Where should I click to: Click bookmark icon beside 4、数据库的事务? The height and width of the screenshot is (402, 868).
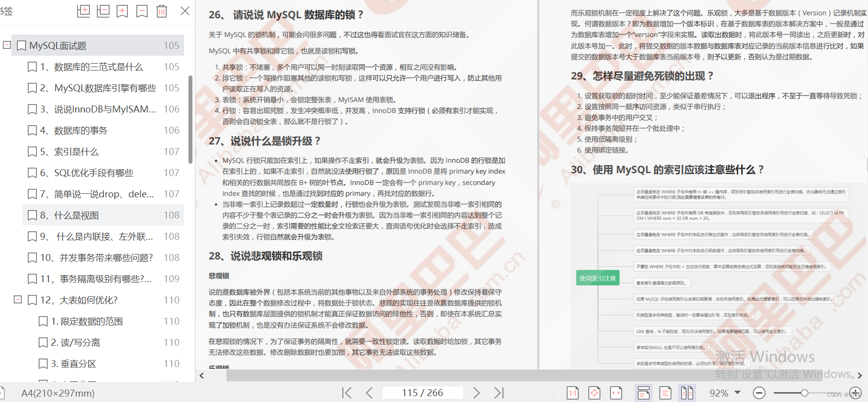click(32, 131)
